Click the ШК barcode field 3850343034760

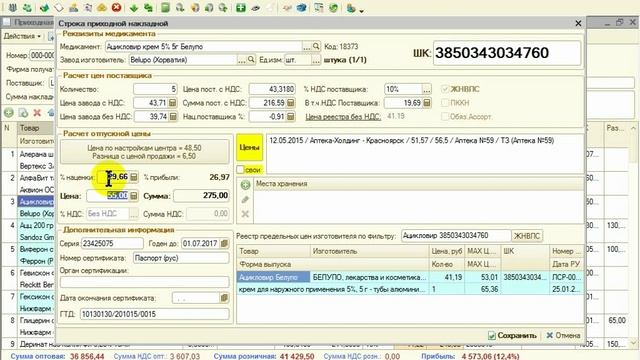(x=507, y=53)
